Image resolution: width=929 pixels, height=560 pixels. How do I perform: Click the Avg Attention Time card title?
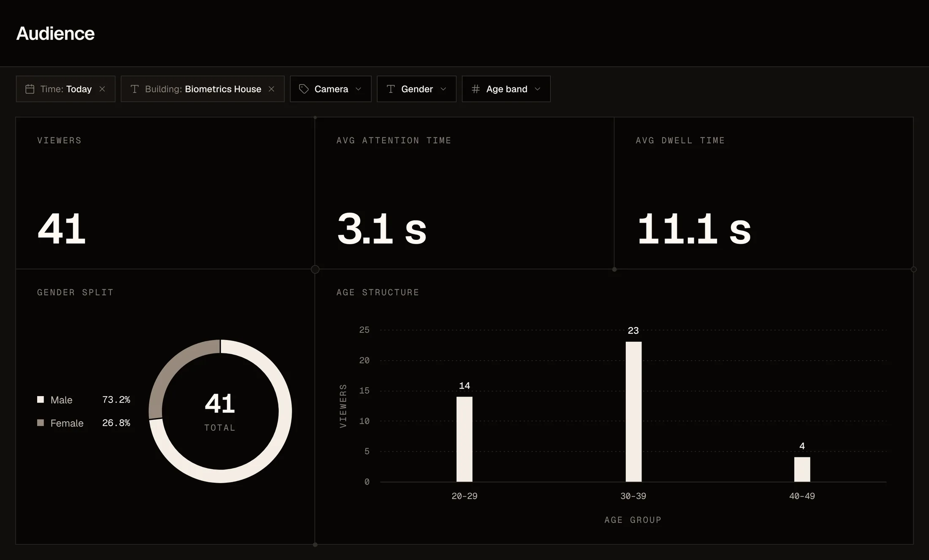click(394, 140)
